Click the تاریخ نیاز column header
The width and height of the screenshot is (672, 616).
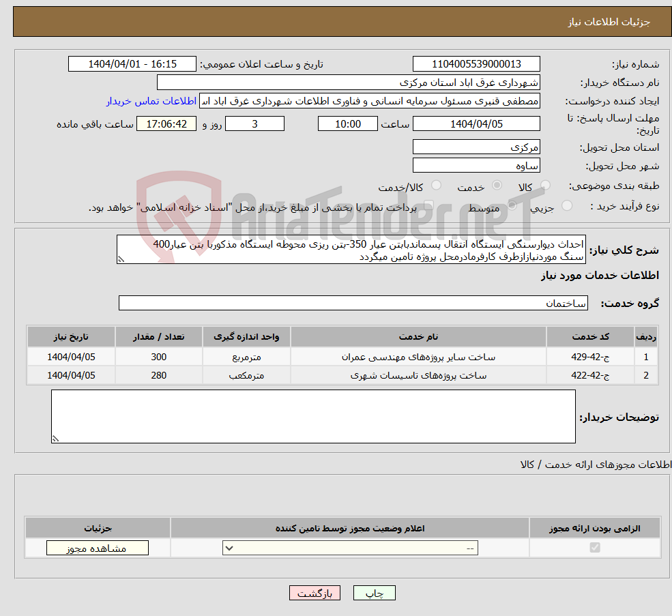click(x=71, y=337)
